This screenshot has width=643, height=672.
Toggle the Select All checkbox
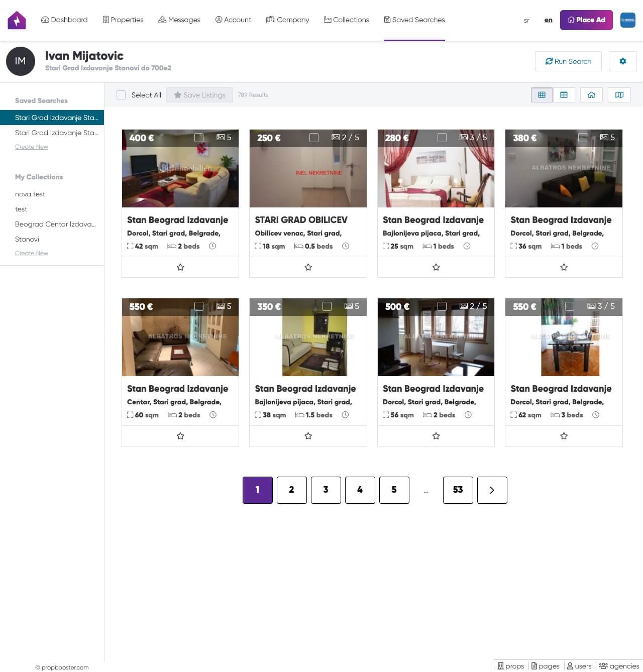pos(121,95)
